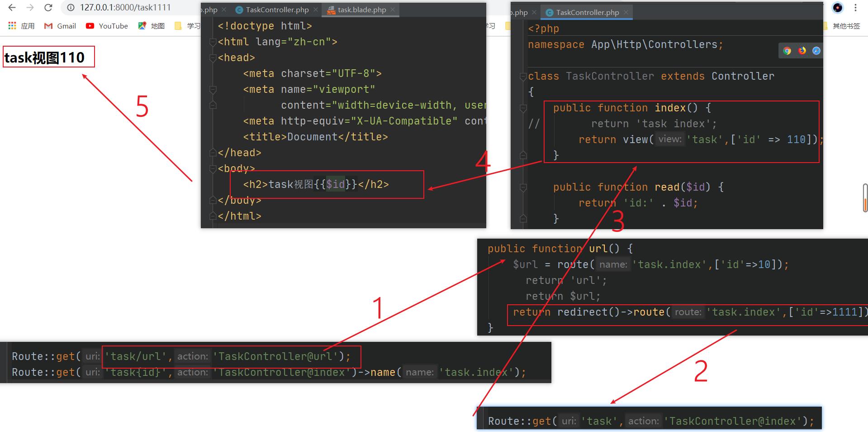This screenshot has height=432, width=868.
Task: Collapse the meta viewport fold marker
Action: click(213, 90)
